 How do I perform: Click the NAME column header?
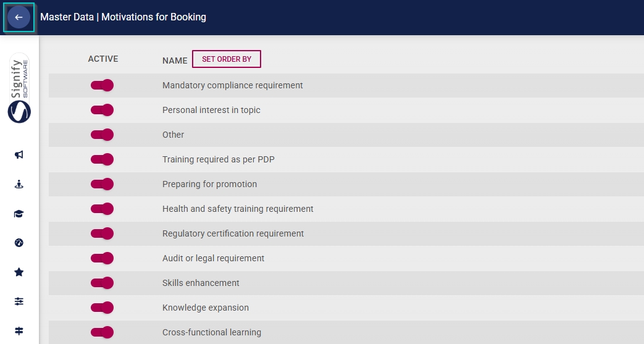(x=175, y=61)
